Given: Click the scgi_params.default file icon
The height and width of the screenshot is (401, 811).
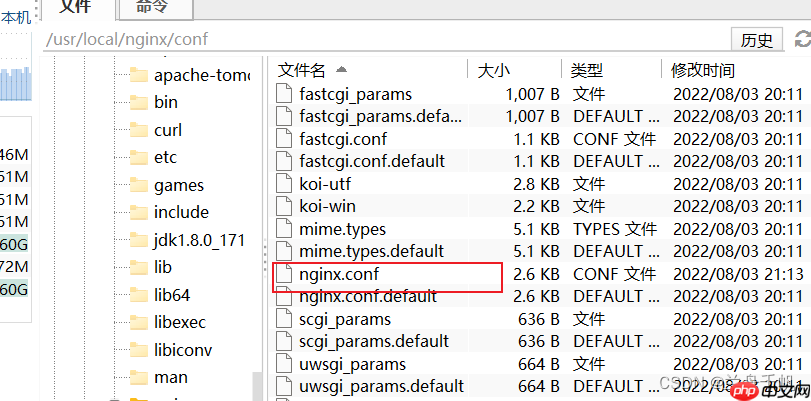Looking at the screenshot, I should click(284, 341).
